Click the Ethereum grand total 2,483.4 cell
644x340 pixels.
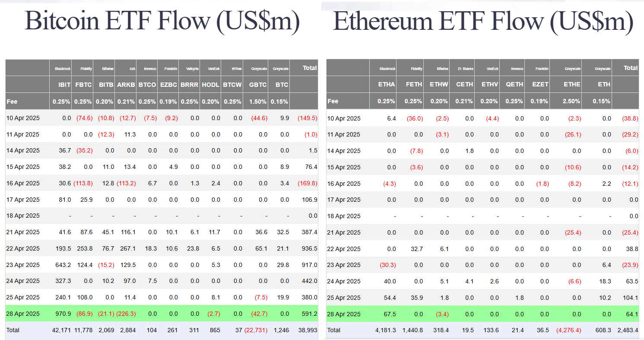(627, 330)
